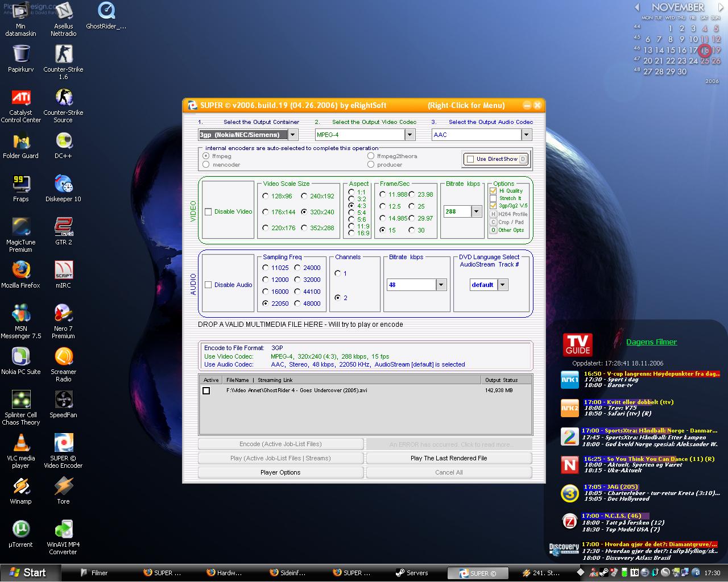The width and height of the screenshot is (728, 582).
Task: Open the Dagens Filmer link
Action: [x=651, y=342]
